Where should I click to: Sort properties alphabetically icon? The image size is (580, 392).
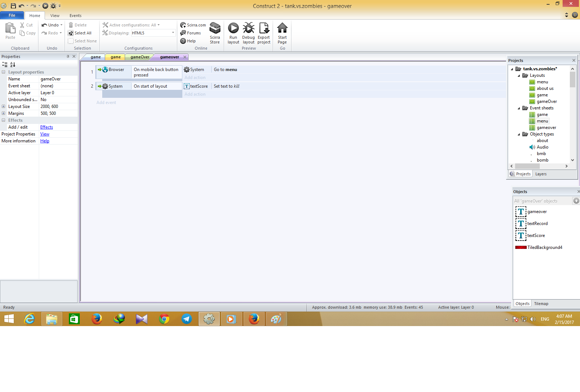(13, 64)
